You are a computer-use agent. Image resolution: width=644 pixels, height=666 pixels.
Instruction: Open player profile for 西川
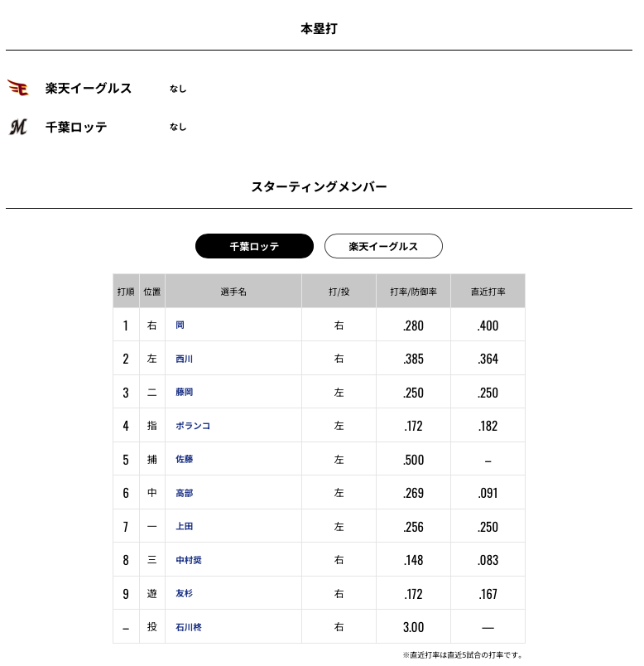185,359
